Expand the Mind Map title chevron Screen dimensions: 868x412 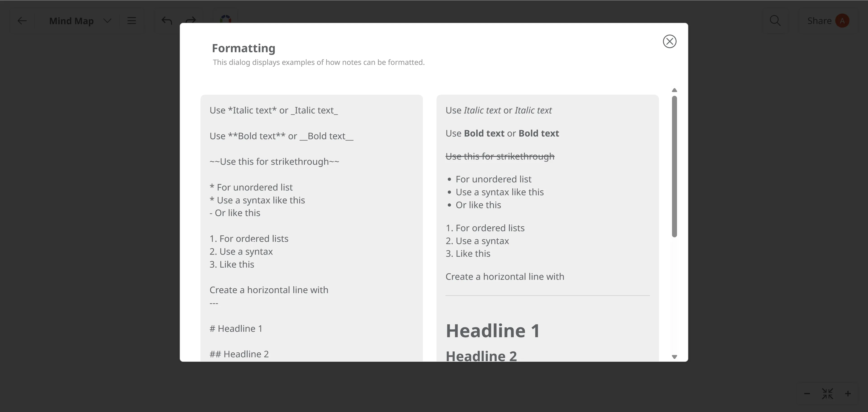[108, 21]
